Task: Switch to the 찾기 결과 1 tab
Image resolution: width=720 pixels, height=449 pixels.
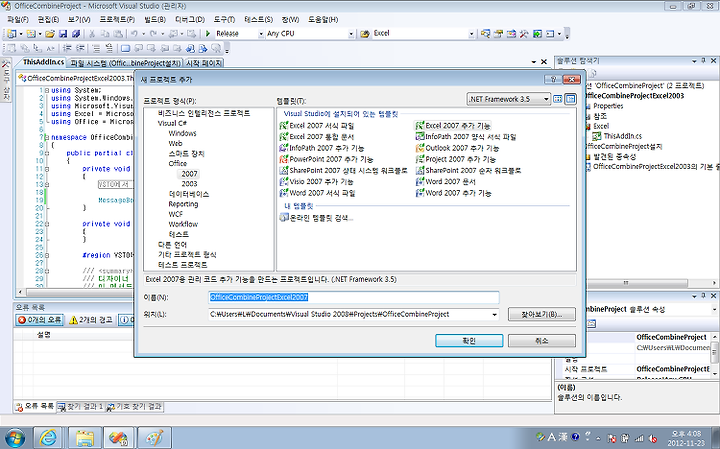Action: click(x=81, y=407)
